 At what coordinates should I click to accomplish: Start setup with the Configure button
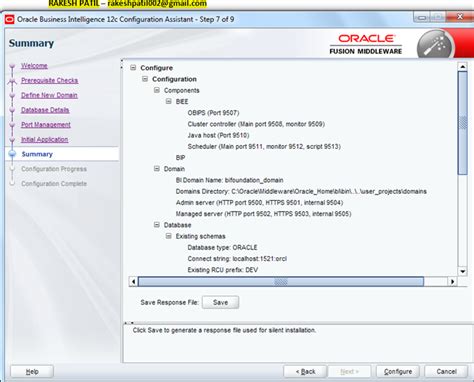point(398,371)
